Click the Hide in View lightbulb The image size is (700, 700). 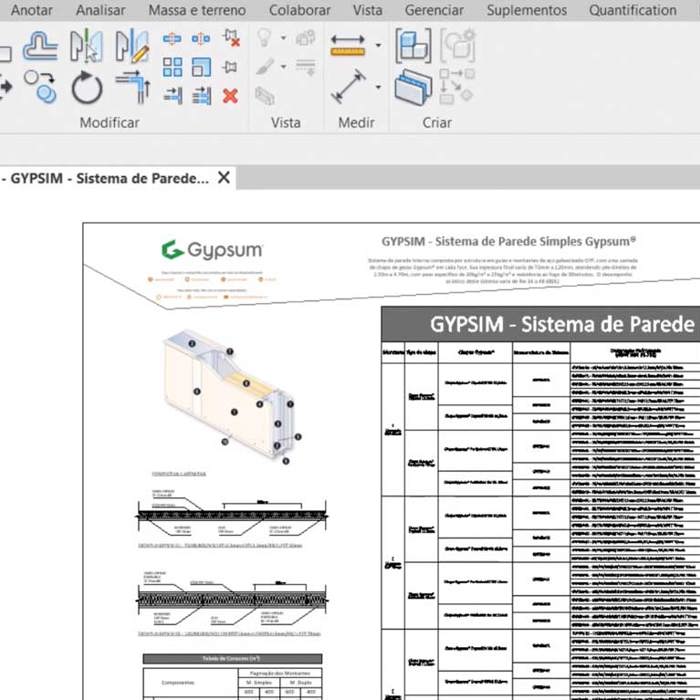(264, 38)
